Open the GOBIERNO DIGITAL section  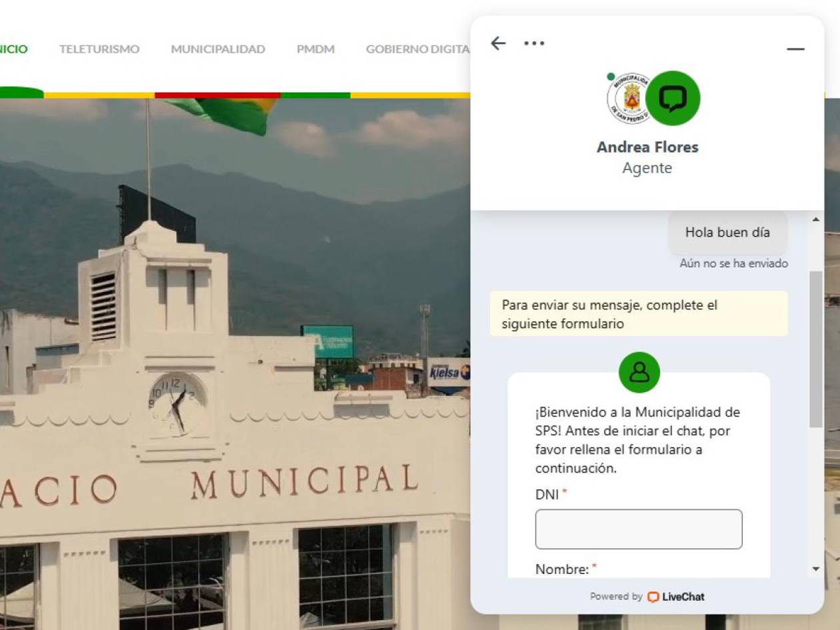point(417,49)
